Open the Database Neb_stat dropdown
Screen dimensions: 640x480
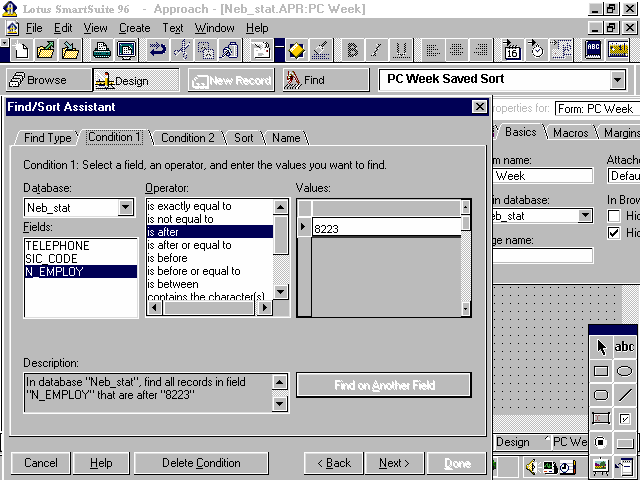click(x=126, y=208)
